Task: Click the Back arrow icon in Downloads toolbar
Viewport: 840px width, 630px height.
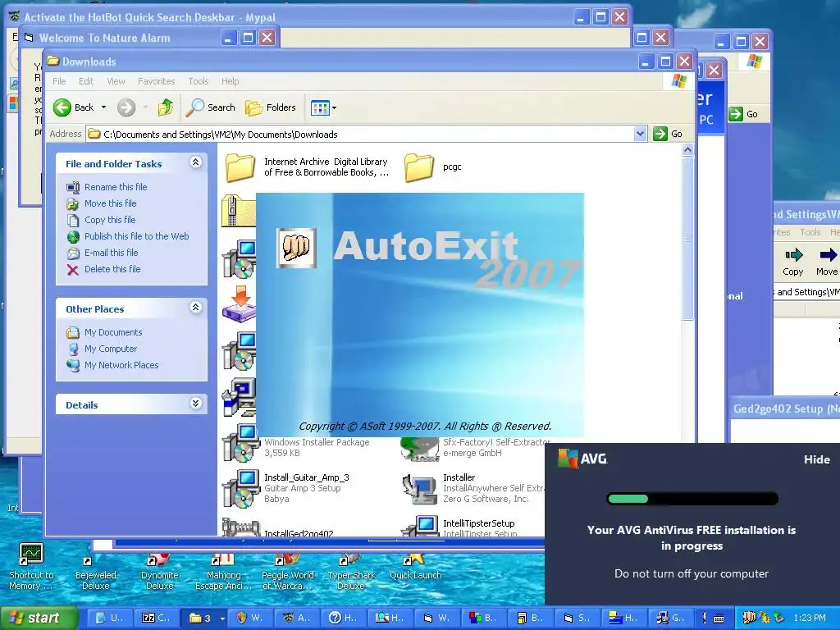Action: (62, 107)
